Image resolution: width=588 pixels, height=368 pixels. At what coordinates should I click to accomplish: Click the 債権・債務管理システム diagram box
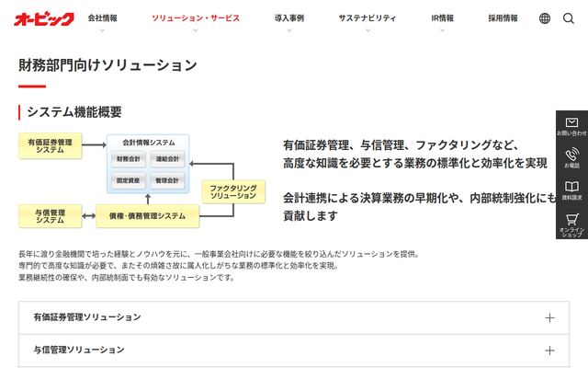coord(147,216)
